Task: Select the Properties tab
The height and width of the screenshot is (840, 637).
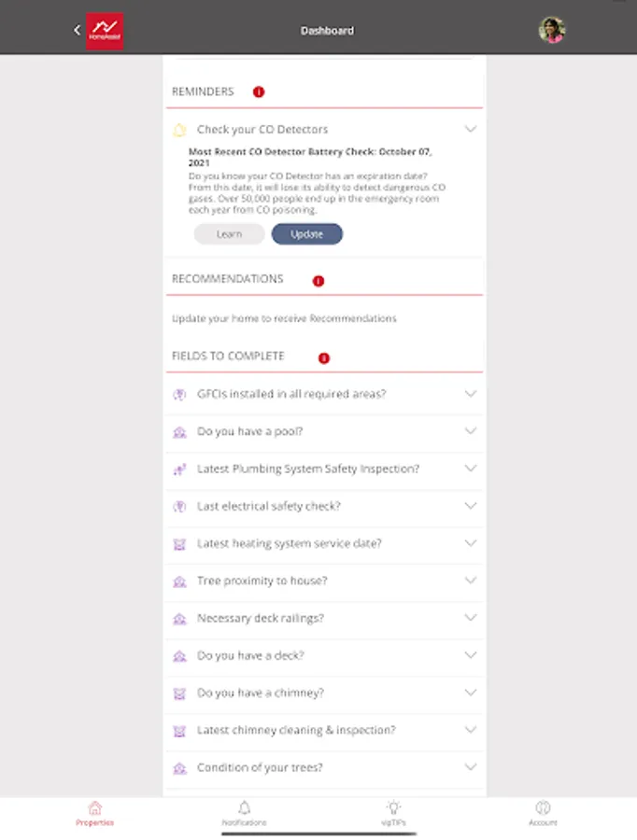Action: (x=94, y=812)
